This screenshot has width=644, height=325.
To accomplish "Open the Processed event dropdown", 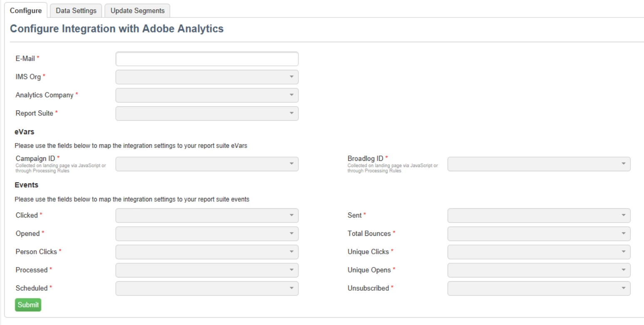I will (207, 270).
